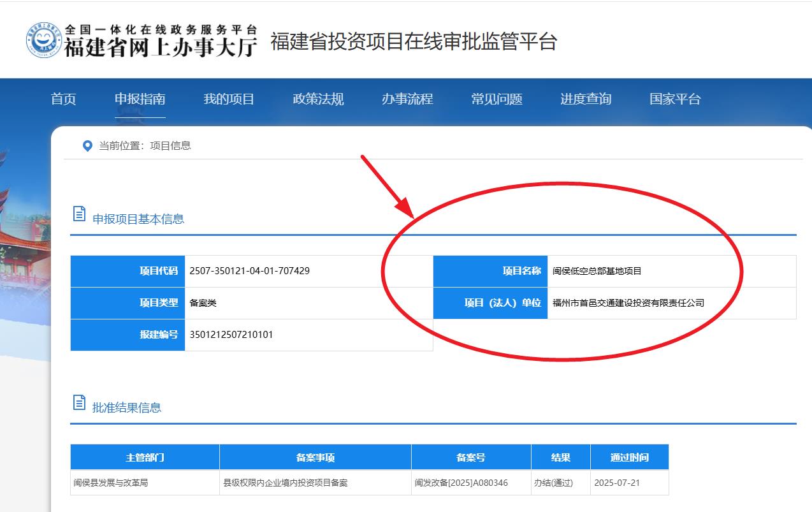Viewport: 812px width, 512px height.
Task: Click the 主管部门 column header
Action: [x=145, y=457]
